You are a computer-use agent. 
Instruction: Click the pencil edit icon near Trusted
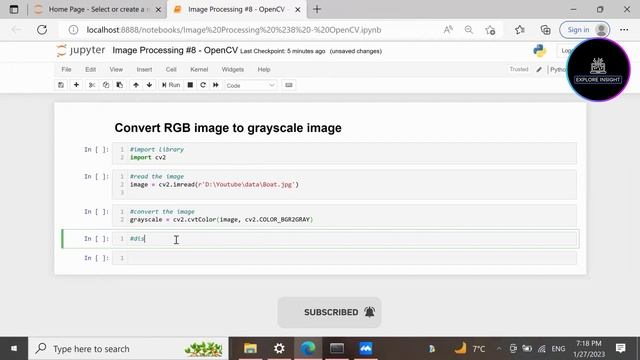pos(539,69)
